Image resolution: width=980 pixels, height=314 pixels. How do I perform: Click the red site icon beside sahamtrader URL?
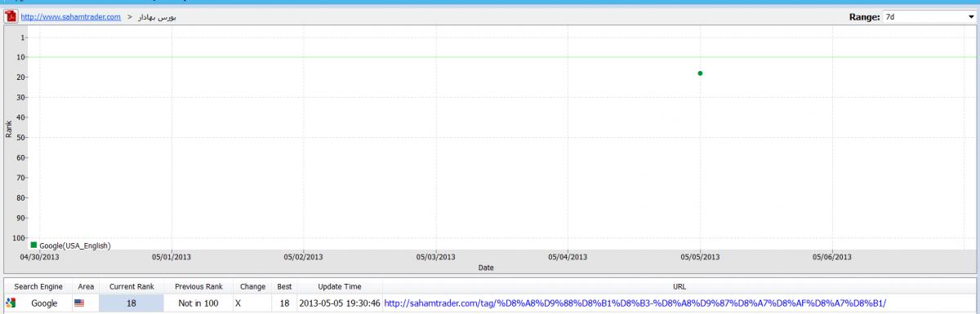(x=11, y=16)
